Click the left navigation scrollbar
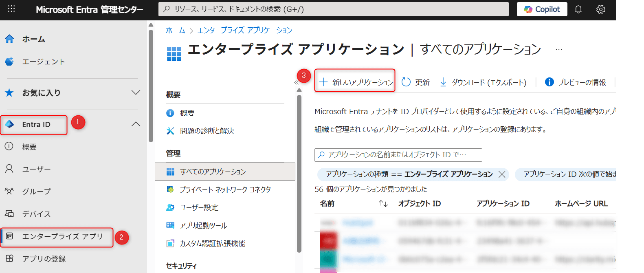 151,86
